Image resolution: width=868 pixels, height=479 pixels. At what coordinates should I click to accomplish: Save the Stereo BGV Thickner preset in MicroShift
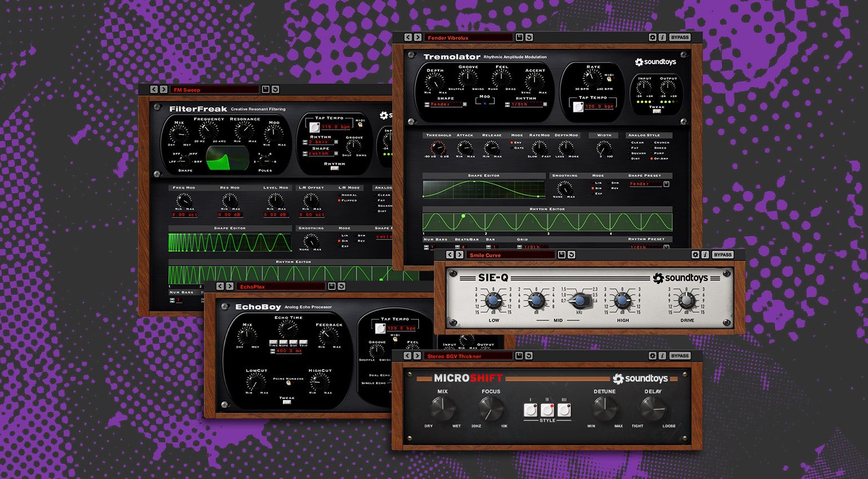point(519,356)
